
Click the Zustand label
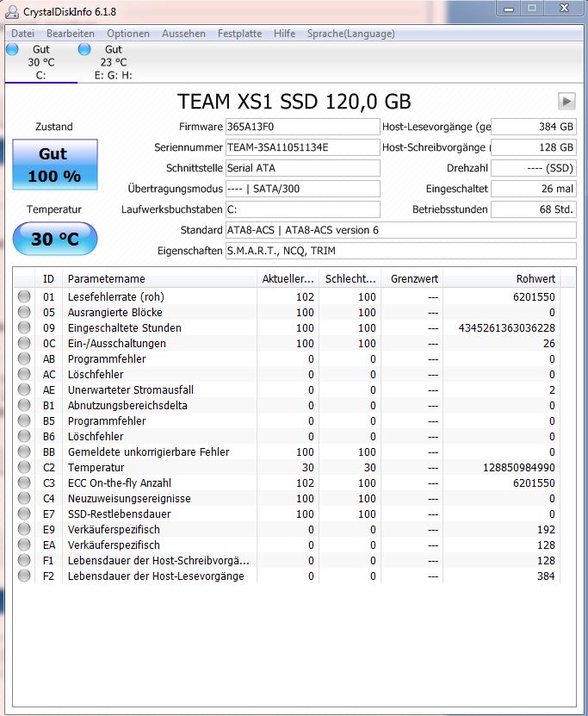click(54, 127)
